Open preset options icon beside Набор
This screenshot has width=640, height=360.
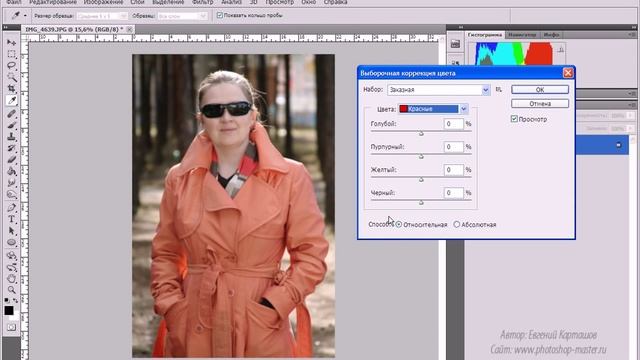[x=499, y=89]
